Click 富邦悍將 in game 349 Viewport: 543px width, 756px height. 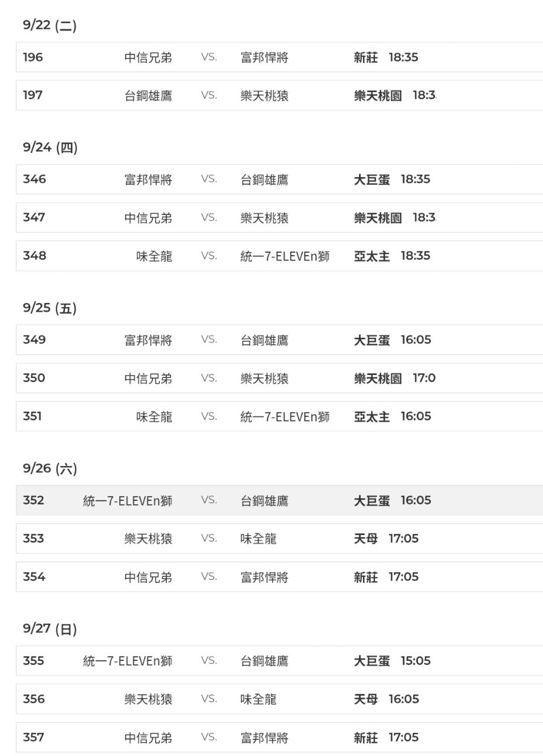click(x=148, y=340)
